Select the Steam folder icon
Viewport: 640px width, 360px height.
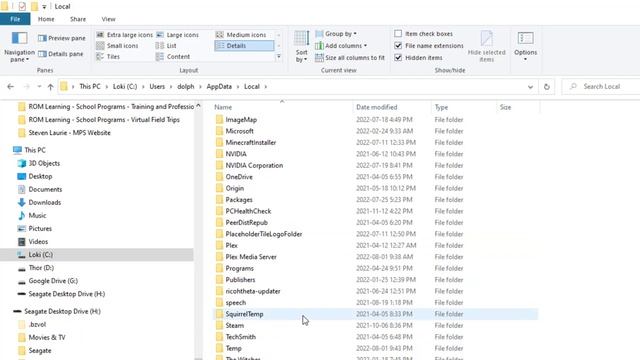point(219,325)
